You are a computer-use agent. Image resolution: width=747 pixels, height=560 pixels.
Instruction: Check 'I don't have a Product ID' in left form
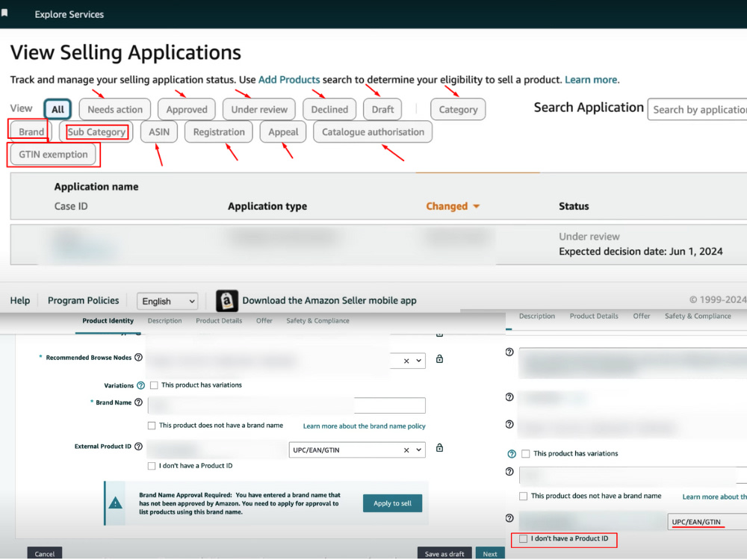(152, 466)
